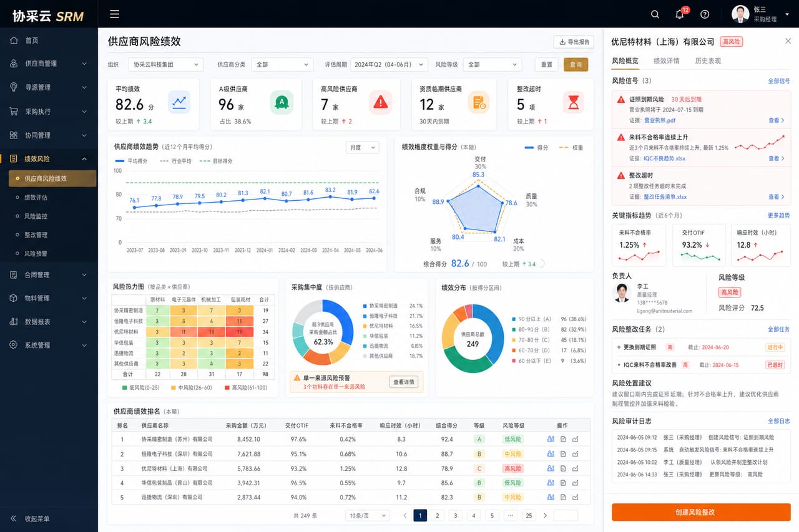This screenshot has height=532, width=799.
Task: Select the 风险概览 tab
Action: click(625, 61)
